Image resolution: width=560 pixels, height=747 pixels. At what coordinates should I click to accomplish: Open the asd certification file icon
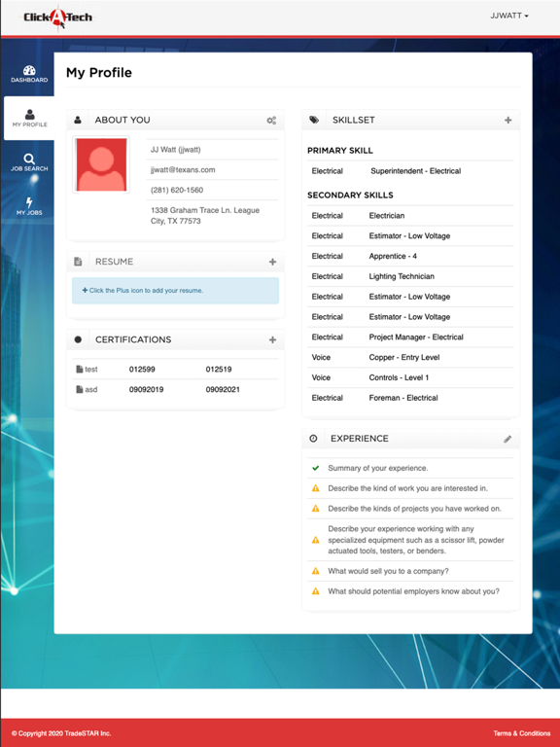80,389
